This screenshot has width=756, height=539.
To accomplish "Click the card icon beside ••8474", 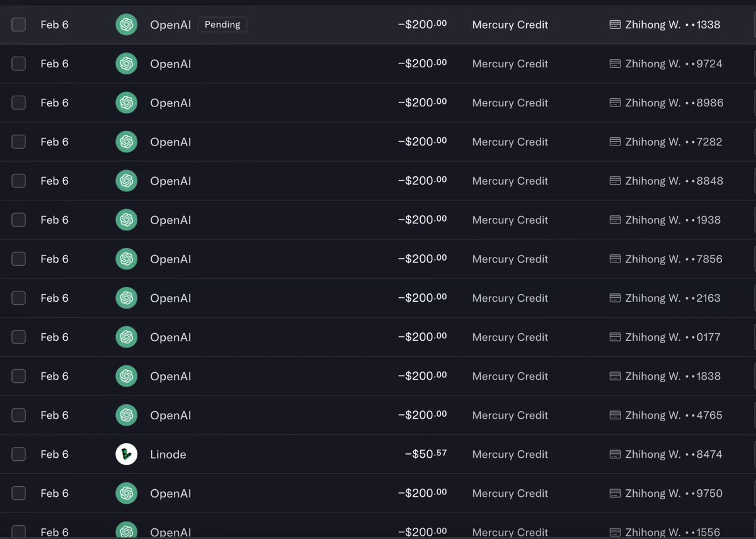I will 616,454.
